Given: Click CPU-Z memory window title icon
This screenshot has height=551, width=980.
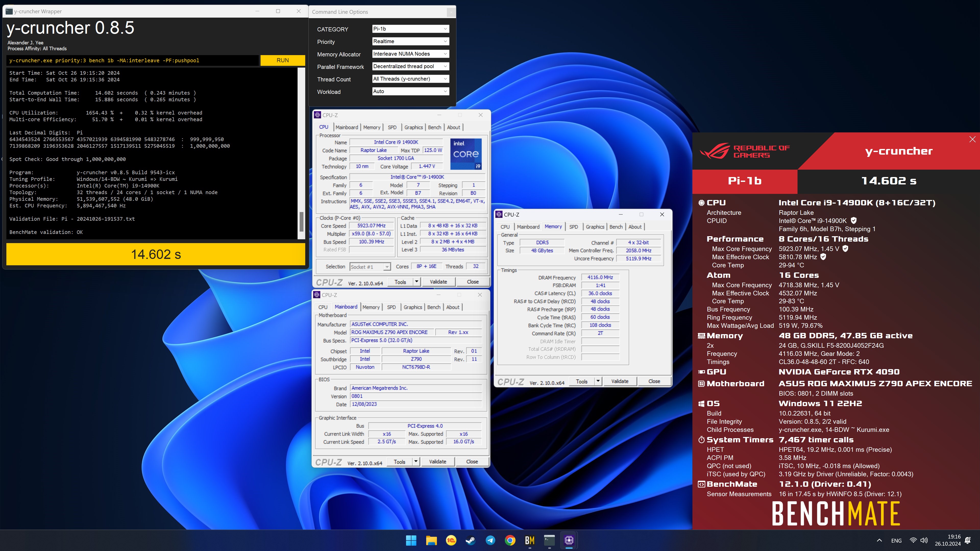Looking at the screenshot, I should 499,215.
